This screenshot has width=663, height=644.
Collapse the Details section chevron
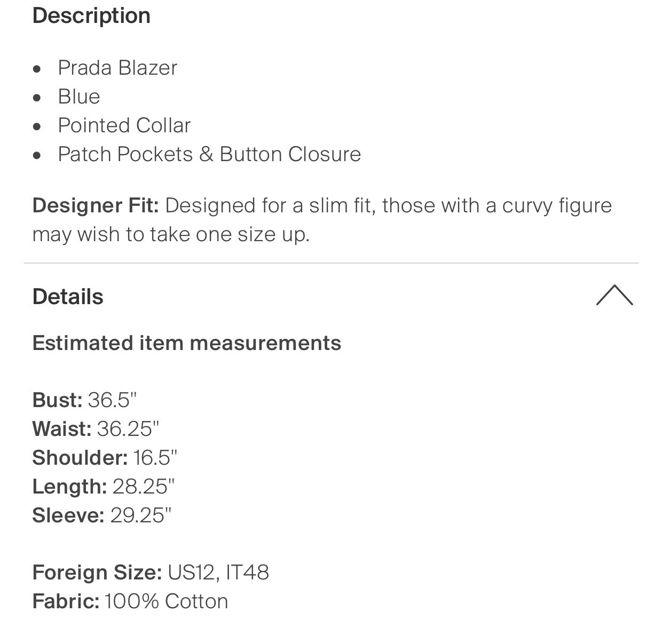(614, 295)
